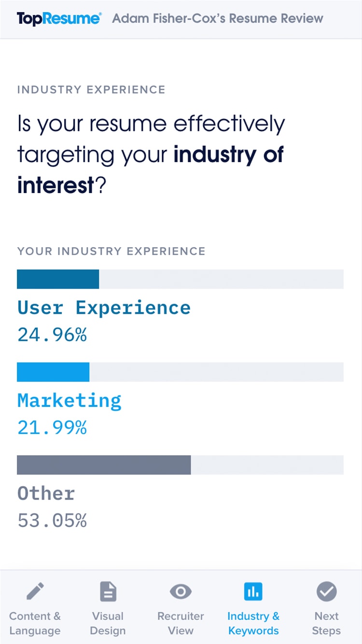
Task: Switch to the Visual Design tab label
Action: click(x=108, y=623)
